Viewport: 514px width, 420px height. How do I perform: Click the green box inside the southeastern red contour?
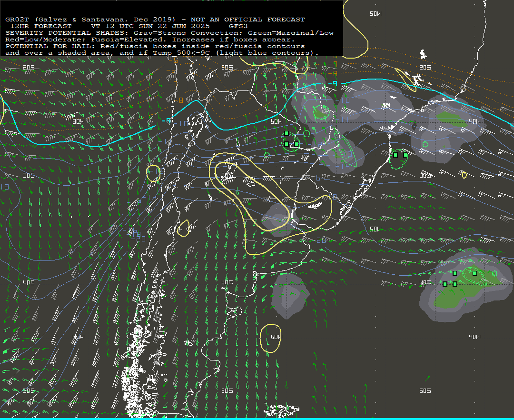(474, 273)
